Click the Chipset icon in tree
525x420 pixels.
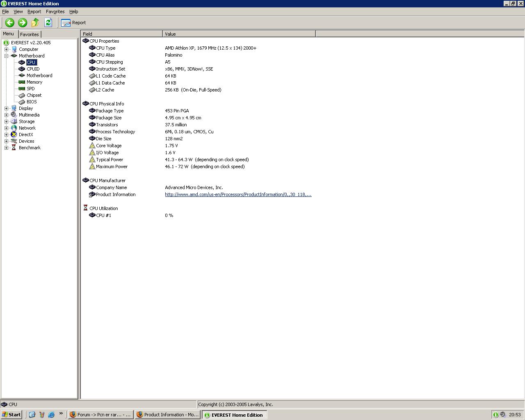[22, 95]
